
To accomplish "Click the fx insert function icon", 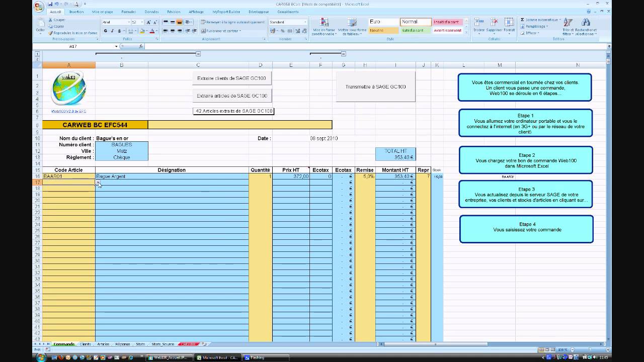I will (141, 46).
